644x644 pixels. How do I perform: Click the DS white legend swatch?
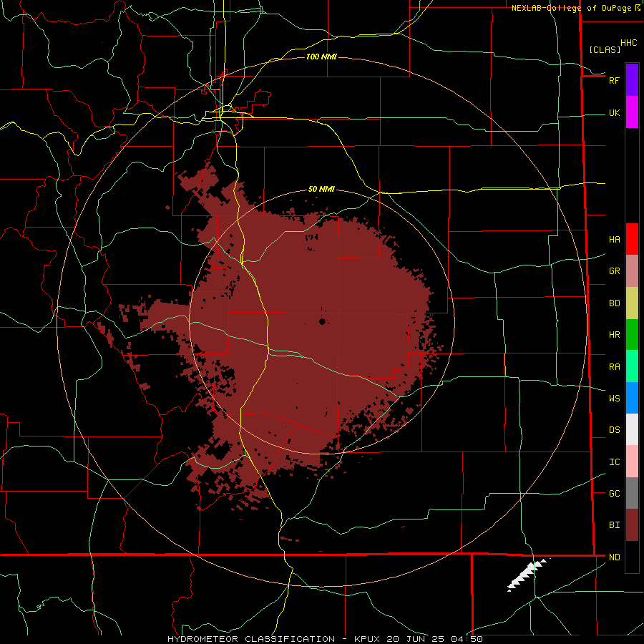[x=632, y=429]
